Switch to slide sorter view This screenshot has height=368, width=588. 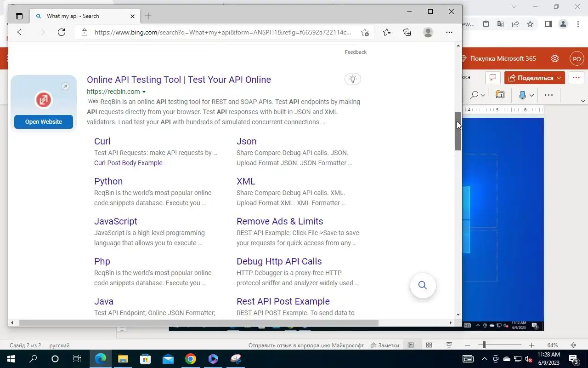(x=429, y=345)
